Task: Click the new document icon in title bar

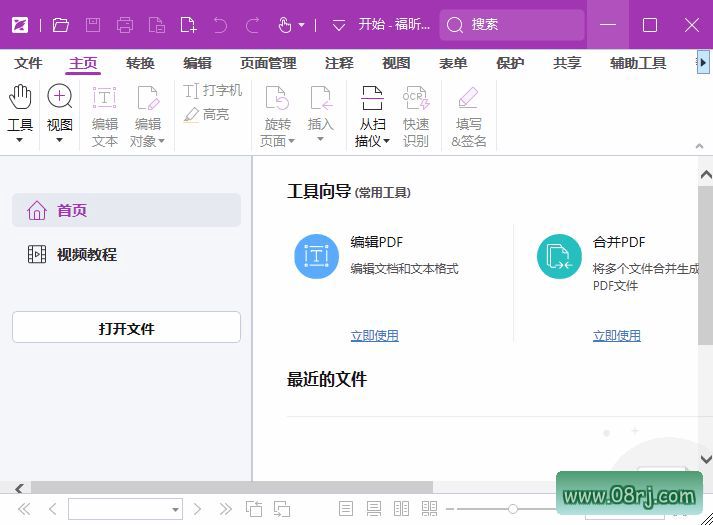Action: tap(188, 25)
